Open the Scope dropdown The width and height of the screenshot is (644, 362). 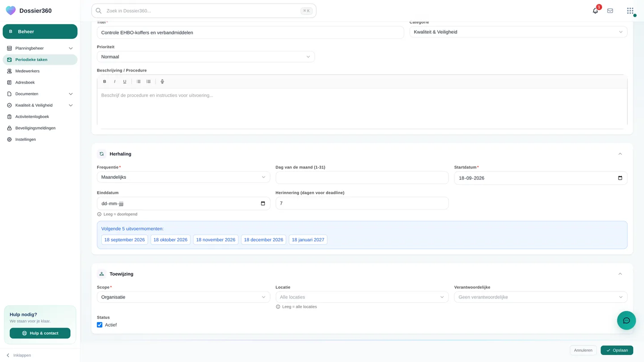(183, 297)
